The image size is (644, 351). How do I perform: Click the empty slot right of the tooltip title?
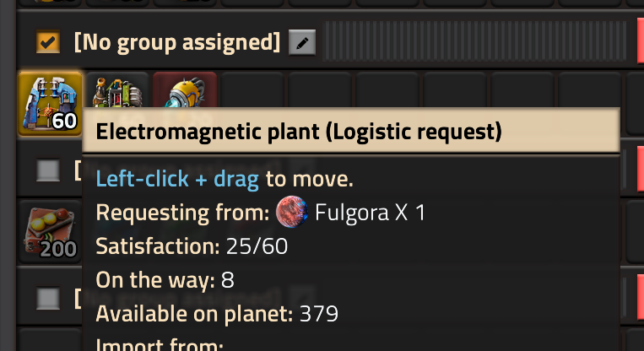point(635,104)
